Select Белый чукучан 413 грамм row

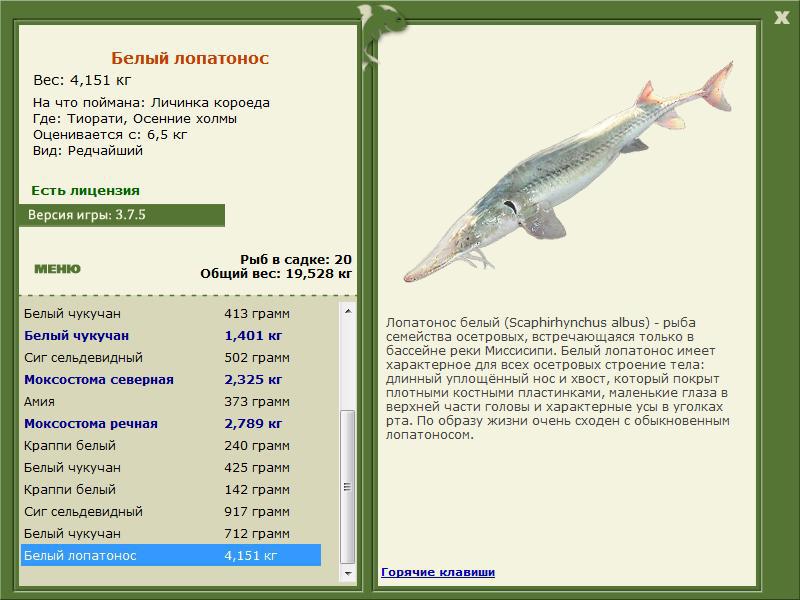[x=171, y=313]
